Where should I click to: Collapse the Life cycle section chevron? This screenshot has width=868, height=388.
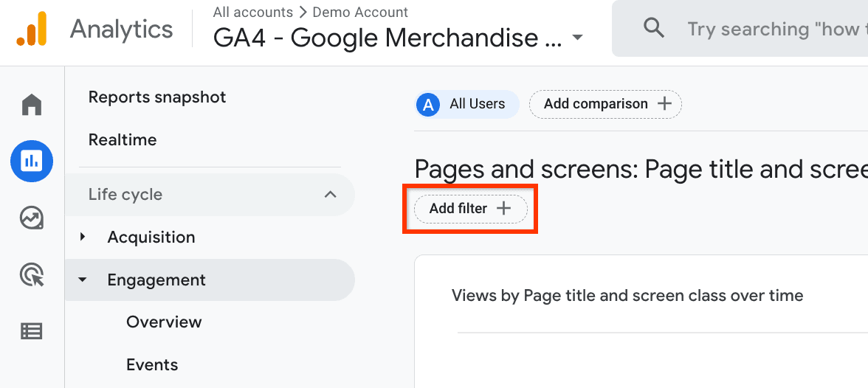(x=331, y=195)
